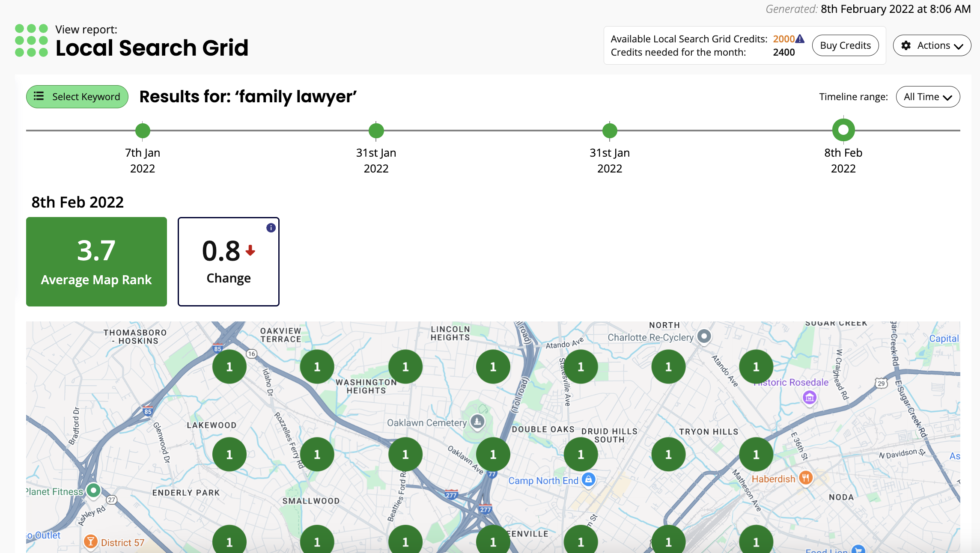This screenshot has width=980, height=553.
Task: Click the 3.7 Average Map Rank card
Action: pyautogui.click(x=96, y=262)
